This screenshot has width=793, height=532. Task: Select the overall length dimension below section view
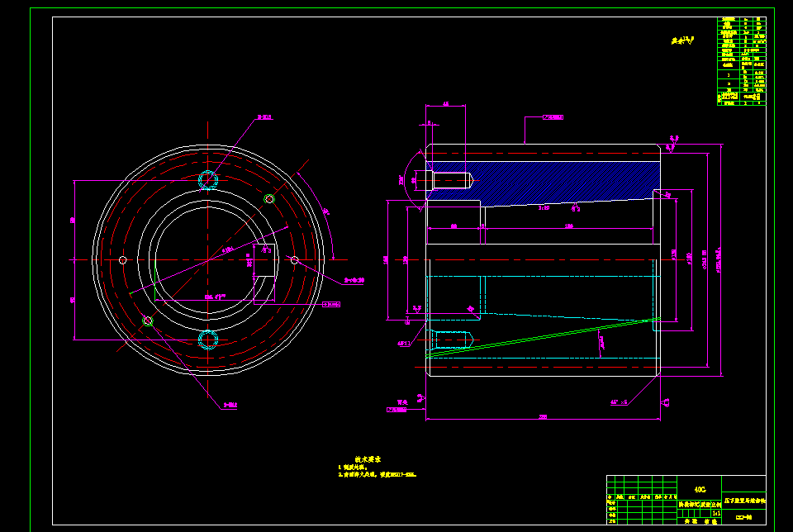tap(543, 418)
